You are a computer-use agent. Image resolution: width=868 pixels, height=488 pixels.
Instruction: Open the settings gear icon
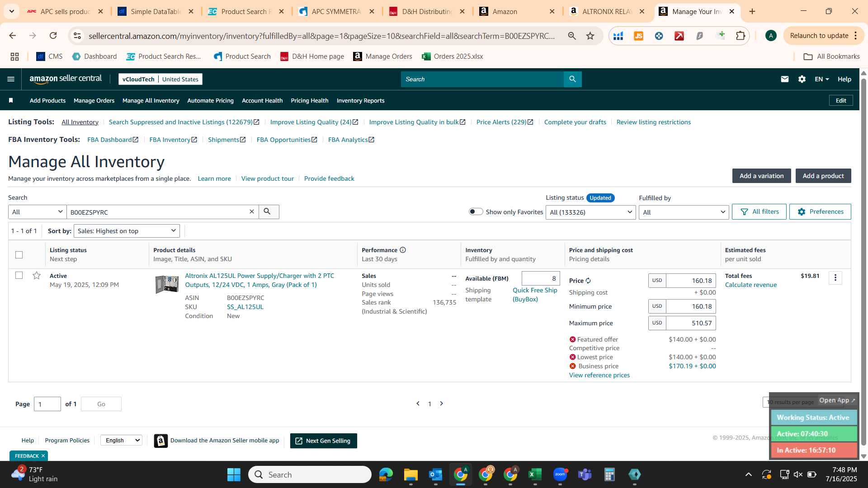[x=802, y=79]
